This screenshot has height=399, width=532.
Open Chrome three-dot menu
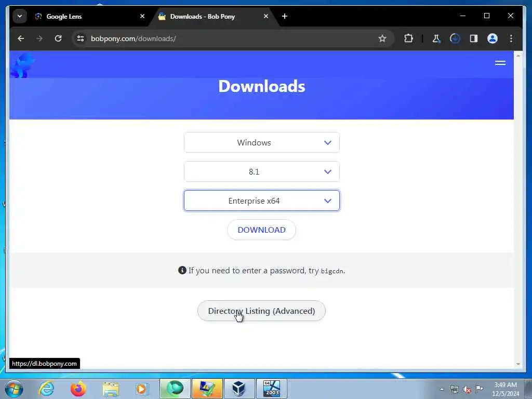pos(511,38)
